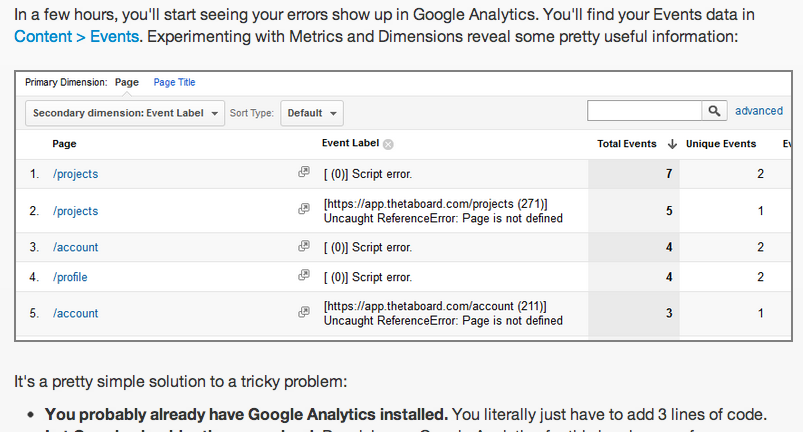The image size is (803, 432).
Task: Open external link icon for row 1 /projects
Action: pos(304,173)
